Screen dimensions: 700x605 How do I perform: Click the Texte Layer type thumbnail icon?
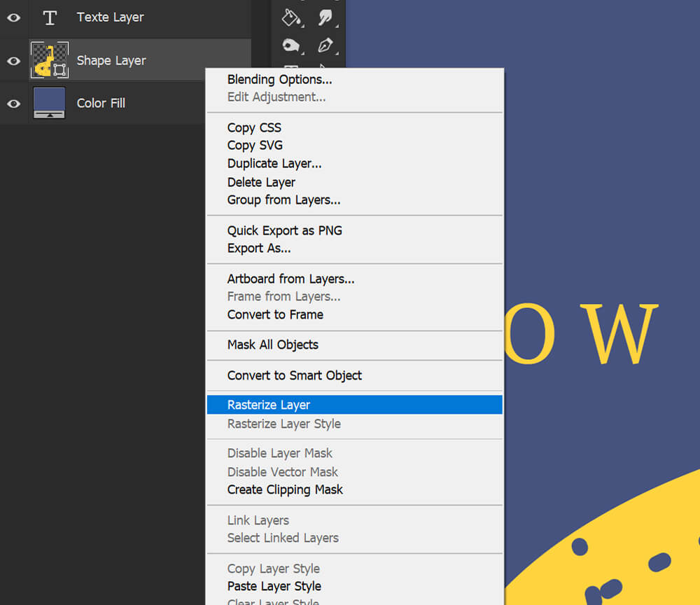point(49,18)
